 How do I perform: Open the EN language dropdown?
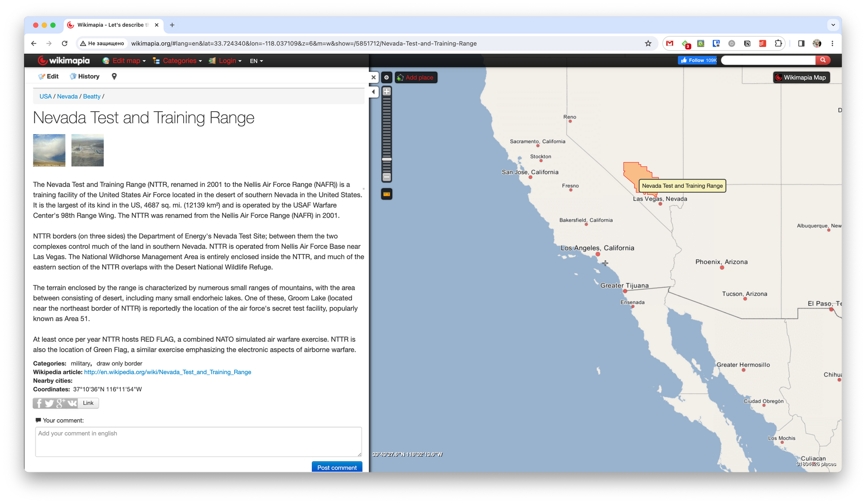pos(256,61)
